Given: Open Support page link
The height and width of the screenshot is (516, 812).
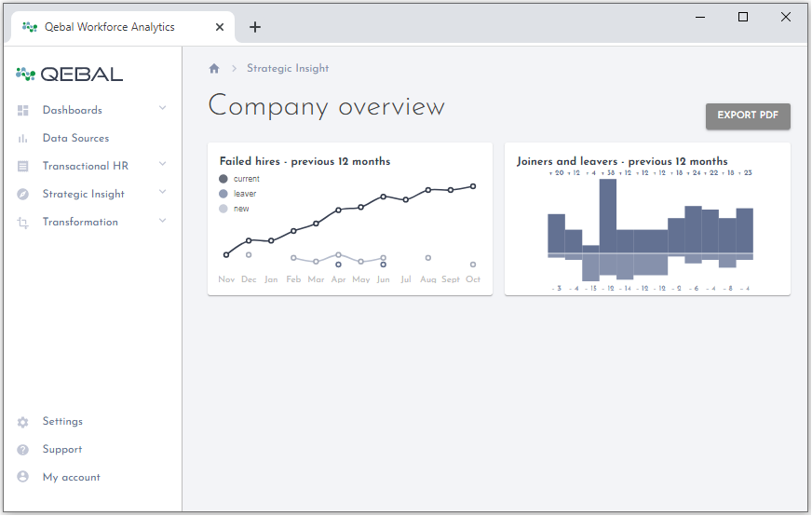Looking at the screenshot, I should (62, 450).
